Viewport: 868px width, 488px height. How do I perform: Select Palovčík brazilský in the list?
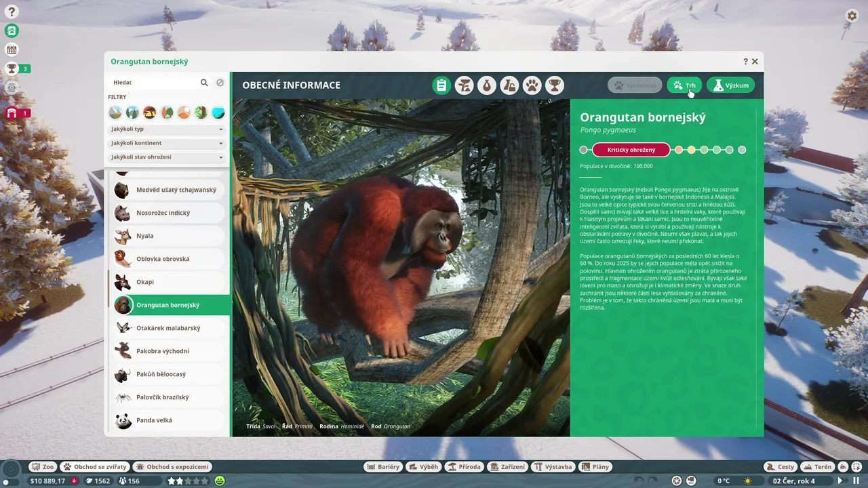click(x=168, y=397)
